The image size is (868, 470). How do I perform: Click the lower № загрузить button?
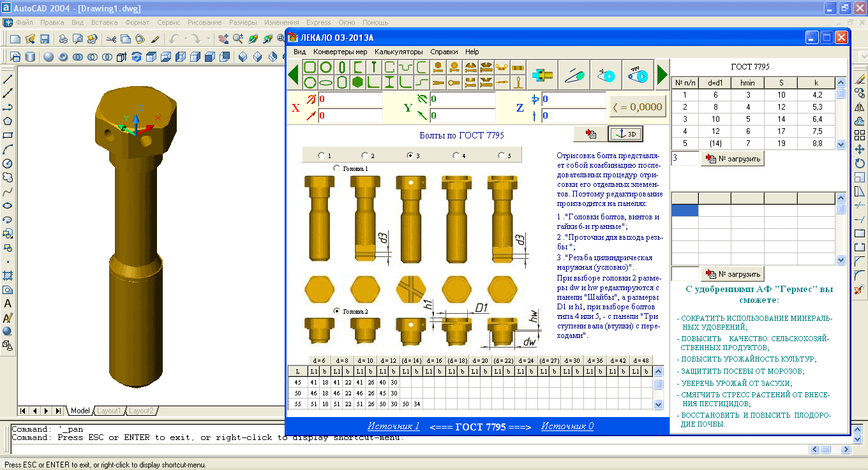(x=732, y=274)
